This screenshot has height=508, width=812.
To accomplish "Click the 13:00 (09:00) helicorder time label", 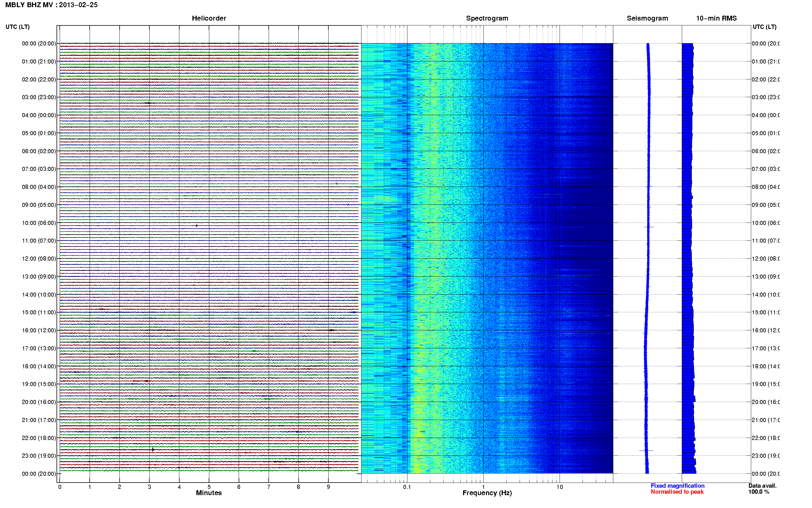I will click(x=39, y=277).
